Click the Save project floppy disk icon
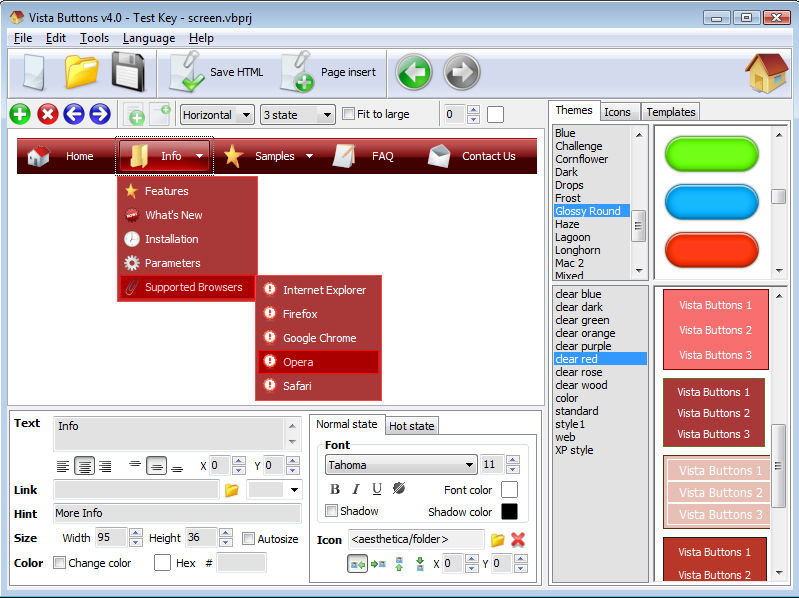The height and width of the screenshot is (598, 799). click(128, 72)
